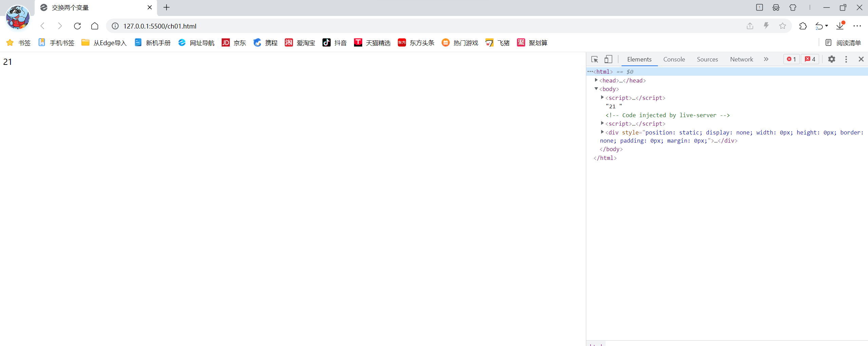Go to the home page
The width and height of the screenshot is (868, 346).
(95, 26)
